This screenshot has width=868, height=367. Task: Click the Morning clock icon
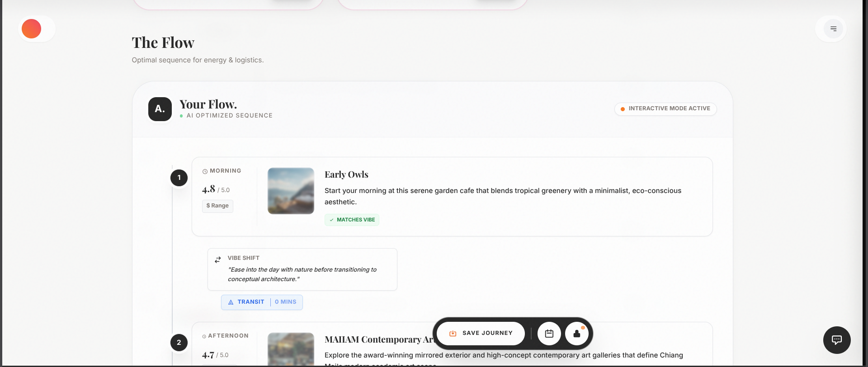click(x=205, y=171)
